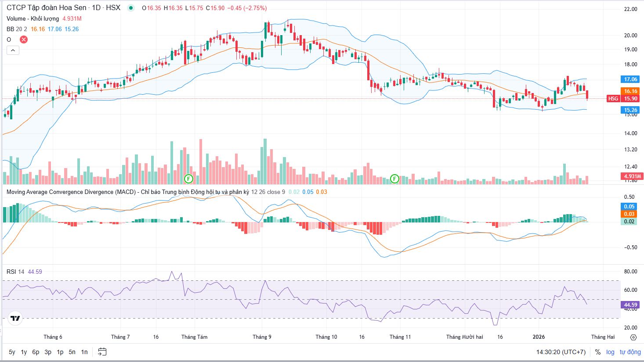Image resolution: width=644 pixels, height=362 pixels.
Task: Click the TradingView logo
Action: tap(15, 318)
